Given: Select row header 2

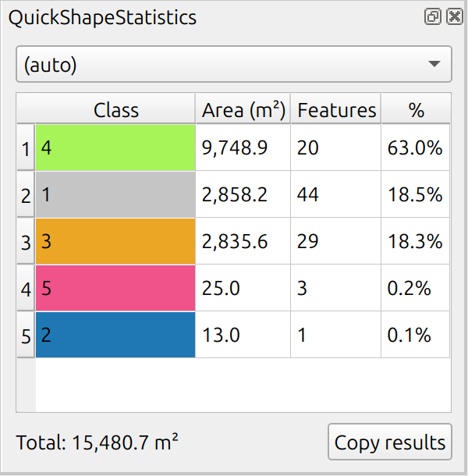Looking at the screenshot, I should [x=26, y=194].
